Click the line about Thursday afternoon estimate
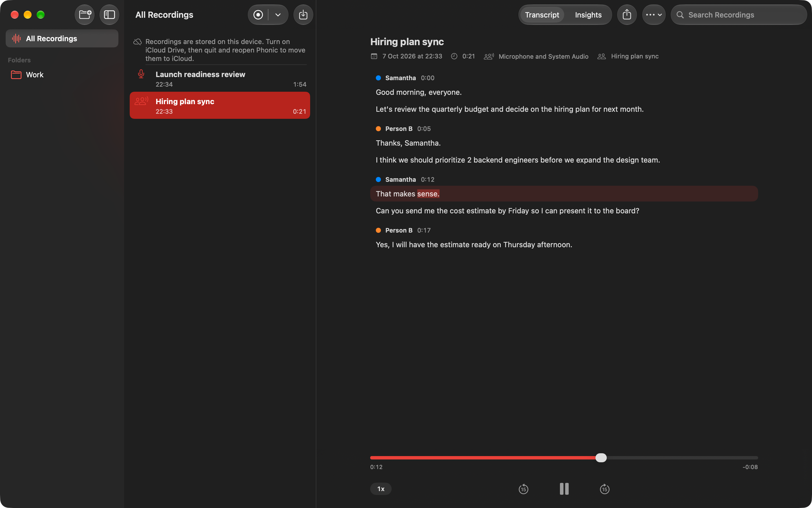This screenshot has height=508, width=812. 474,245
